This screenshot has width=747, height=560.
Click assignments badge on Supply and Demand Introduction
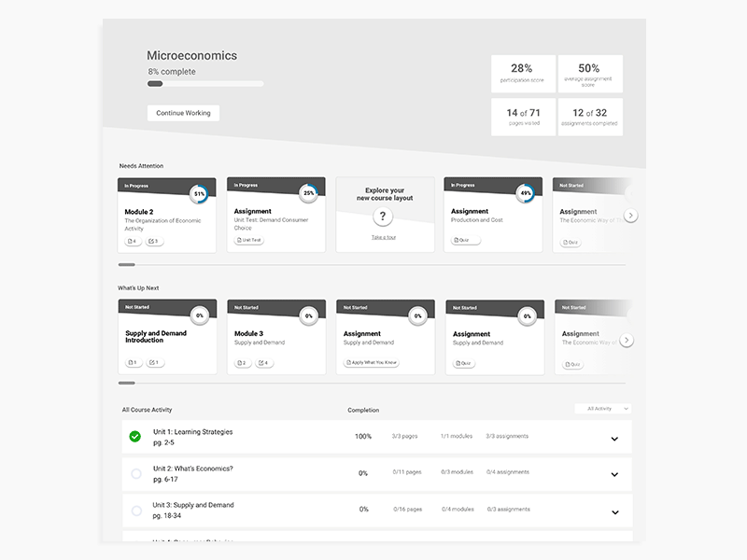(154, 362)
